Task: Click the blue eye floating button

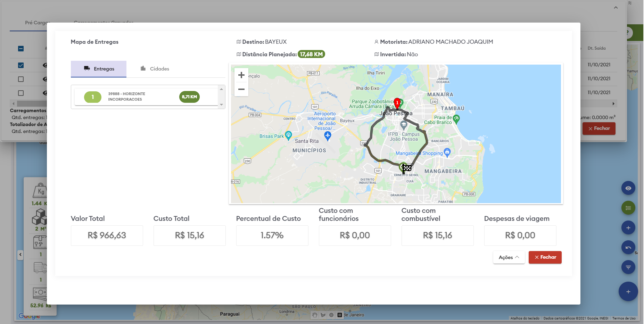Action: (628, 188)
